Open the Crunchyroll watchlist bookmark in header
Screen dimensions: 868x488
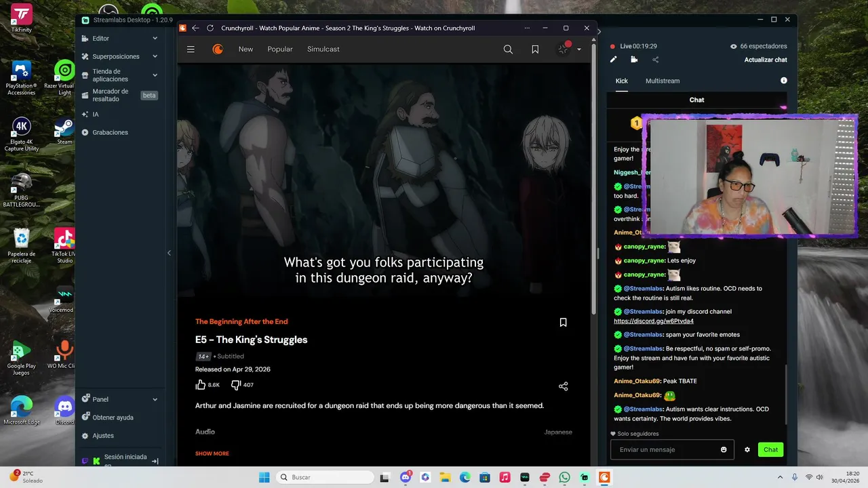535,49
